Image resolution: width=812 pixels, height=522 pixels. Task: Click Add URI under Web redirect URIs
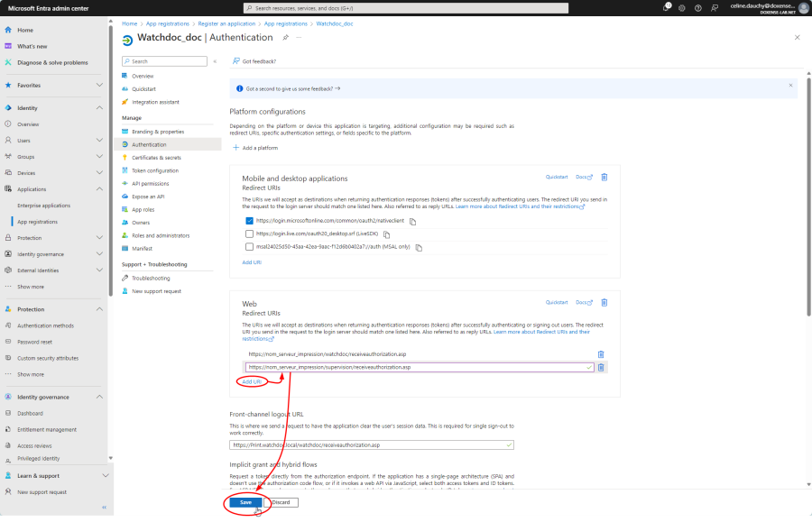click(252, 381)
